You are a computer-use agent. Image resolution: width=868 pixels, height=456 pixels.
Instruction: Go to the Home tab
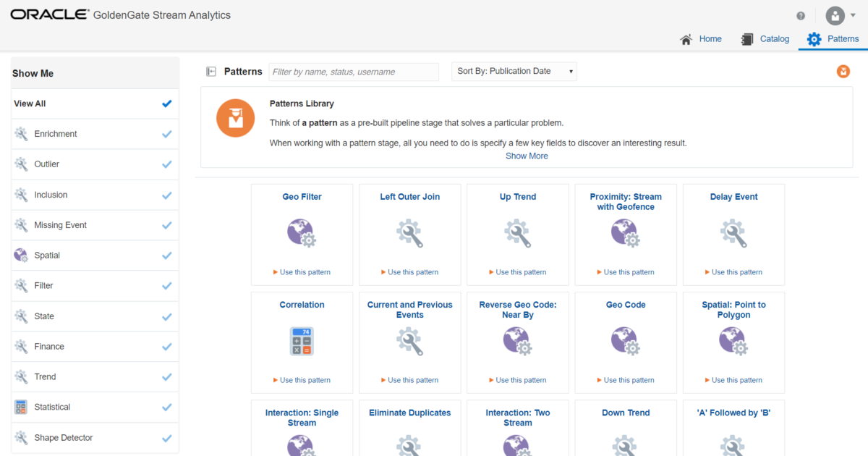[701, 39]
